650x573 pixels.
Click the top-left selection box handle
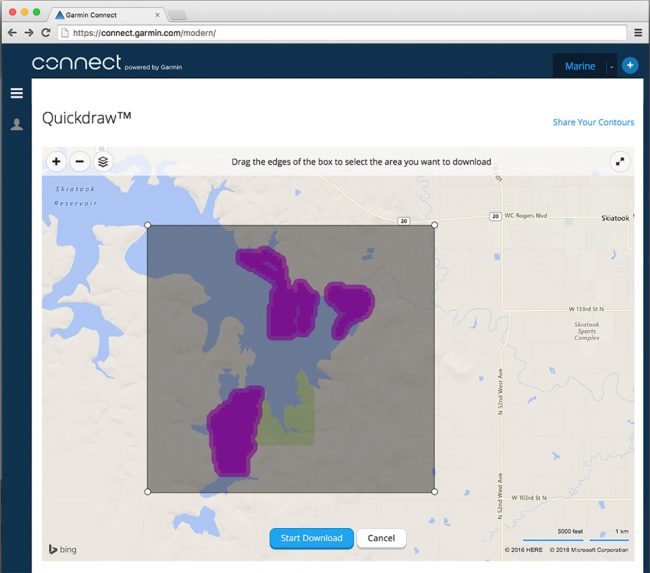coord(148,225)
